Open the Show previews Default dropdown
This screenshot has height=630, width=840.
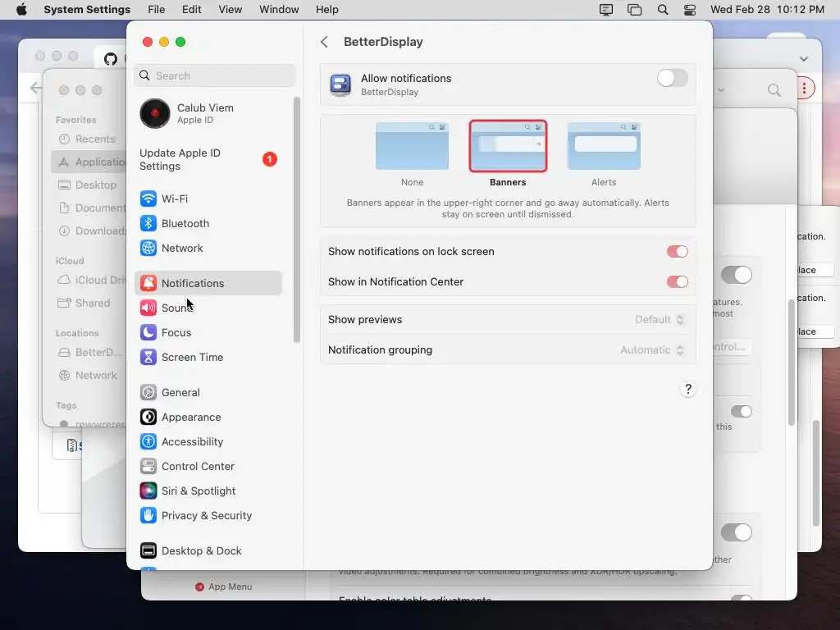tap(660, 320)
